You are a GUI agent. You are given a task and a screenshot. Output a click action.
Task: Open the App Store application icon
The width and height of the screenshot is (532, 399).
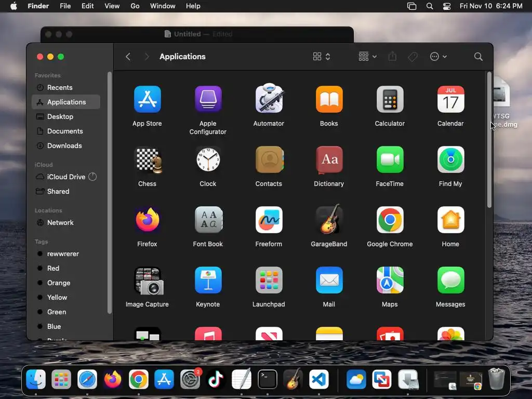[147, 99]
